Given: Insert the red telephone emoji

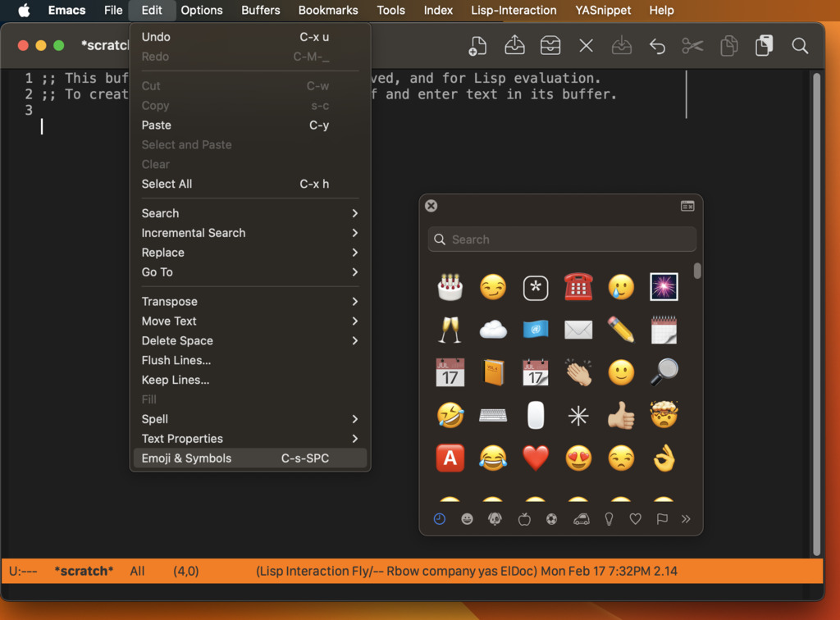Looking at the screenshot, I should pyautogui.click(x=578, y=287).
